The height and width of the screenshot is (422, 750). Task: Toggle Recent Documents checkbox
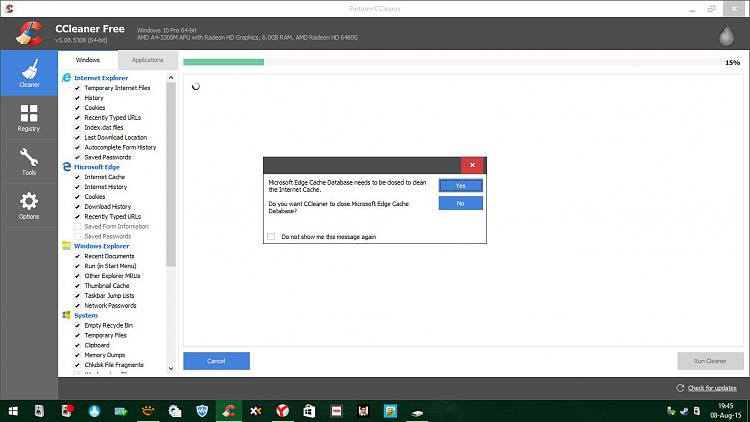click(x=77, y=256)
